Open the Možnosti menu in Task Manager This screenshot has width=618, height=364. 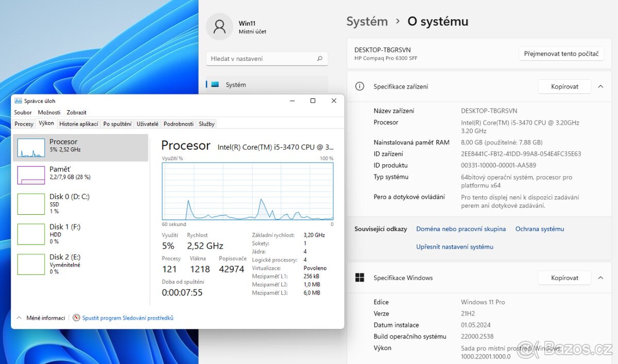pos(49,112)
